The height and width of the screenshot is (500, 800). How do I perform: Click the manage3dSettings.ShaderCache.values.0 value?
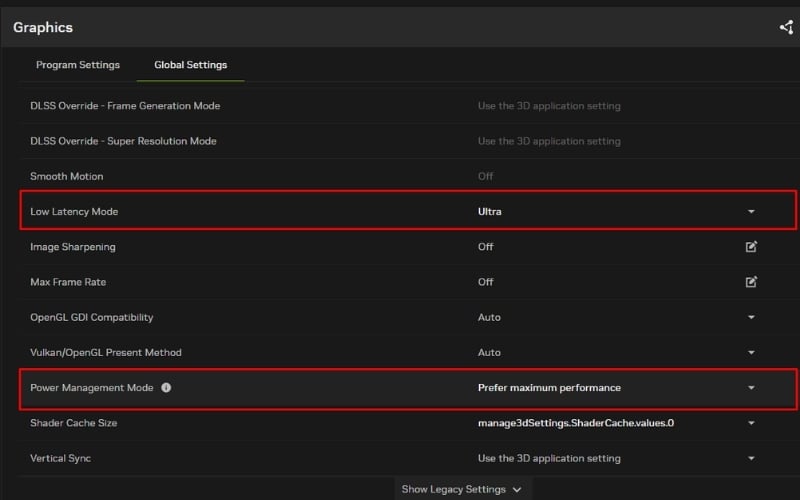(x=576, y=423)
